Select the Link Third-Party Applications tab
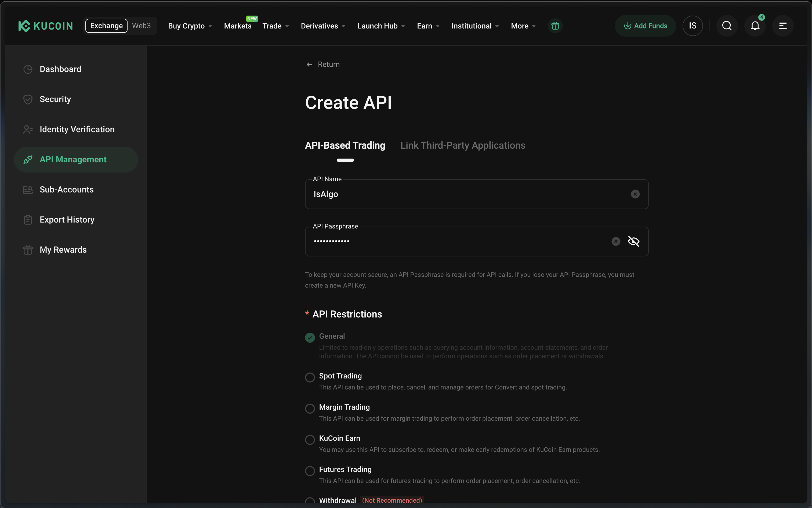This screenshot has height=508, width=812. tap(463, 145)
